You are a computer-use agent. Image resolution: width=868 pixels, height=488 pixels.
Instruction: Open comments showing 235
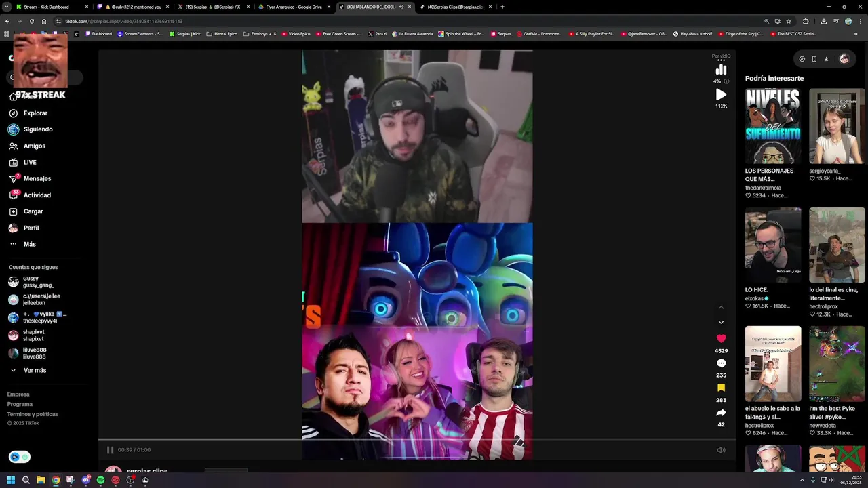tap(721, 363)
